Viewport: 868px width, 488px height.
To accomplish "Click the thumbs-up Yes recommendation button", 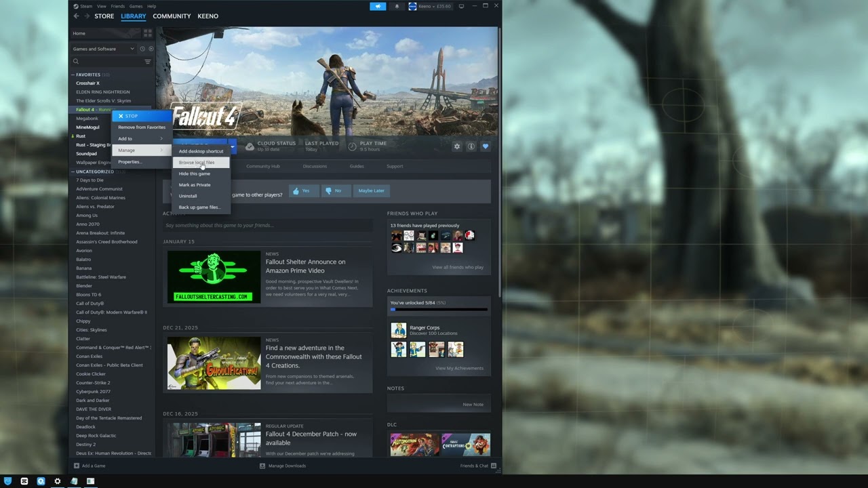I will (x=303, y=190).
